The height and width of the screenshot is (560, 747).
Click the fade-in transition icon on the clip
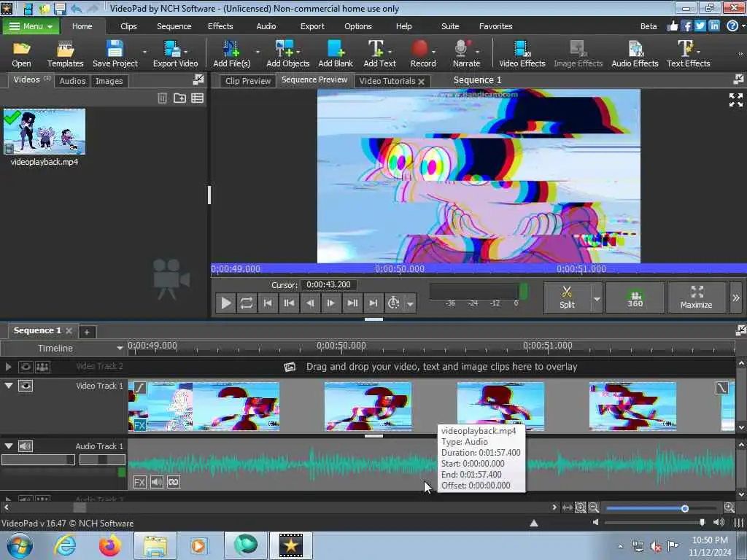[x=139, y=388]
